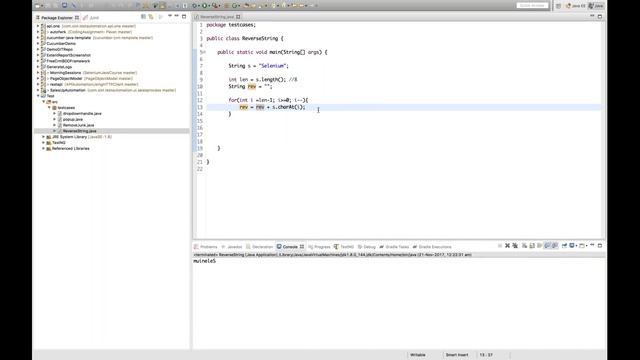Image resolution: width=640 pixels, height=360 pixels.
Task: Open the TestNG results tab
Action: click(344, 247)
